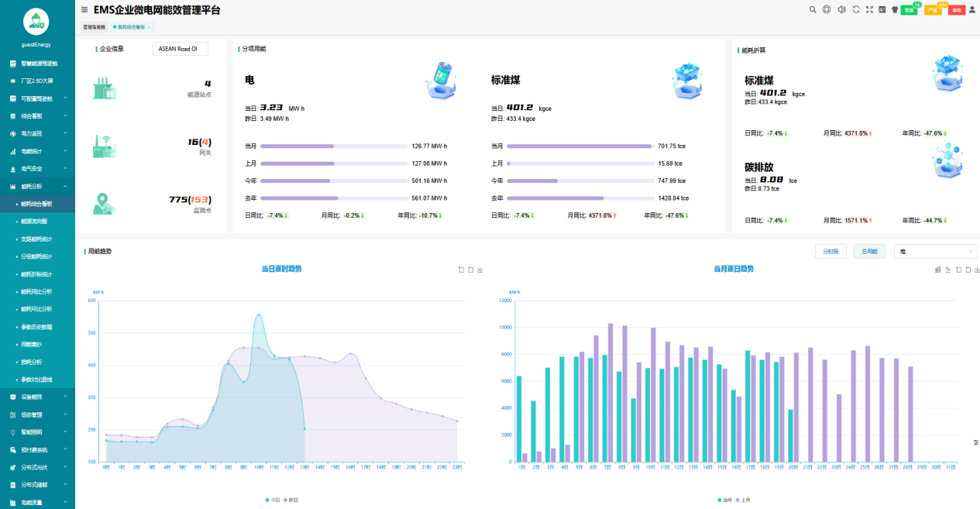Open the 电 energy type dropdown
Image resolution: width=980 pixels, height=509 pixels.
[x=935, y=252]
